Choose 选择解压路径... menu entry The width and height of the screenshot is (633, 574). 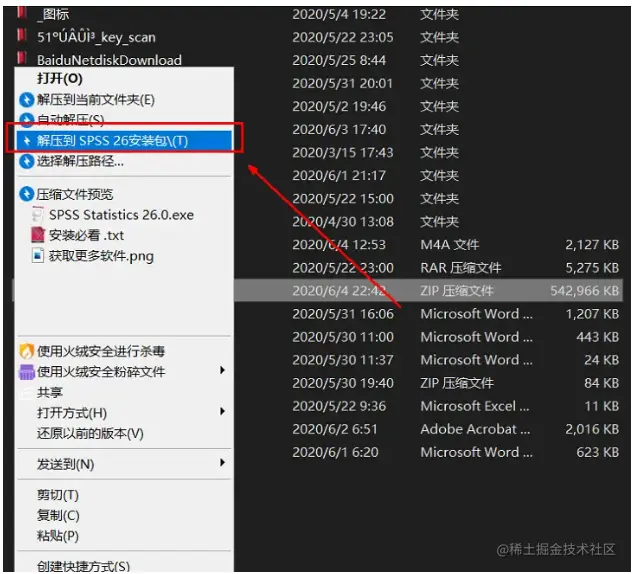[80, 161]
